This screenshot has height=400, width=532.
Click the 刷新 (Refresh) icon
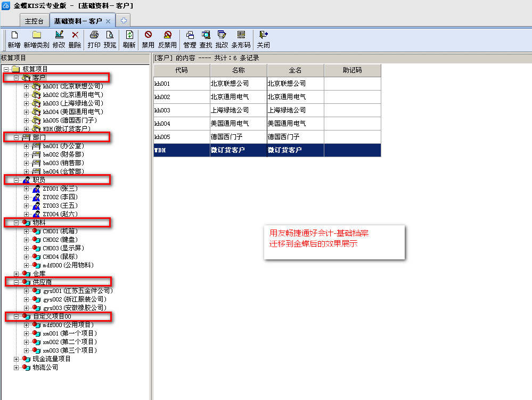129,35
